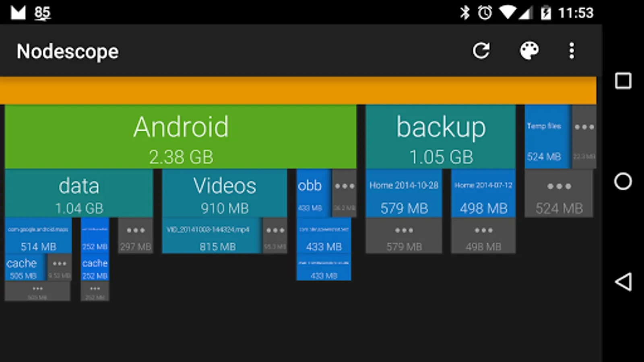Viewport: 644px width, 362px height.
Task: Expand the ellipsis tile beside obb
Action: (x=345, y=193)
